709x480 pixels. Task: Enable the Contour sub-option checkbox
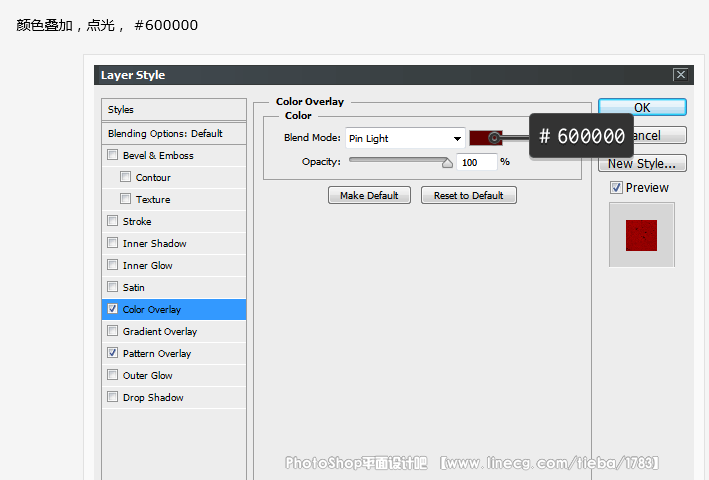[x=126, y=178]
